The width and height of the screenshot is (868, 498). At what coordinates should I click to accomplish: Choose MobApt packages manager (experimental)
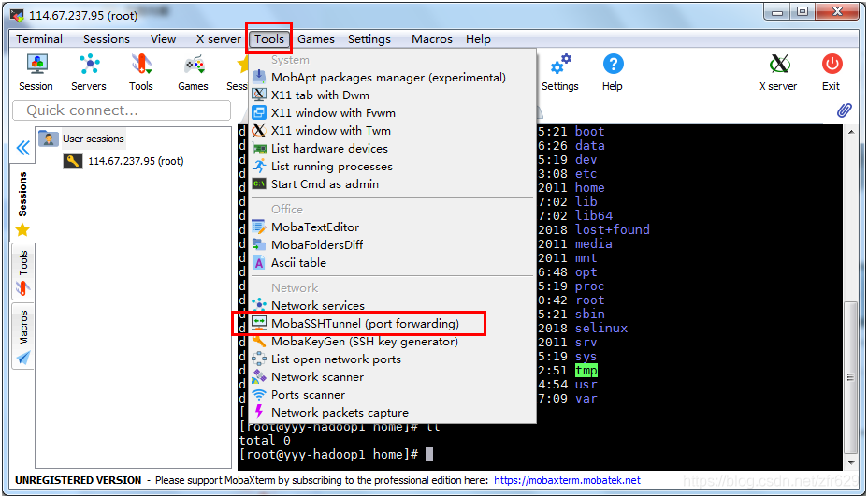click(392, 78)
